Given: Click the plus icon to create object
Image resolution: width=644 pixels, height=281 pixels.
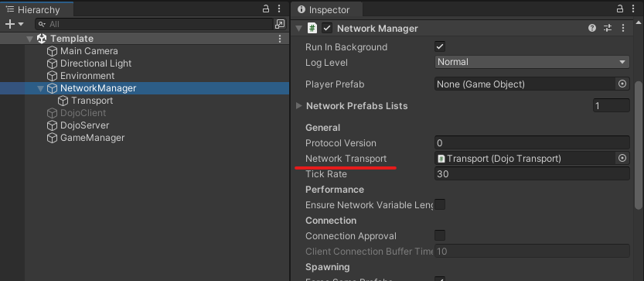Looking at the screenshot, I should click(x=10, y=24).
